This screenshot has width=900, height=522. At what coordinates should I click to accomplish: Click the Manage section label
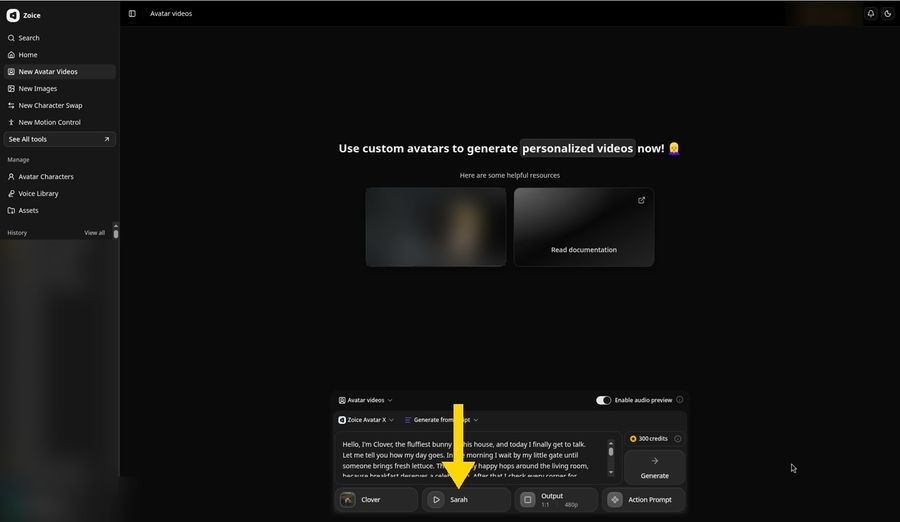point(18,160)
